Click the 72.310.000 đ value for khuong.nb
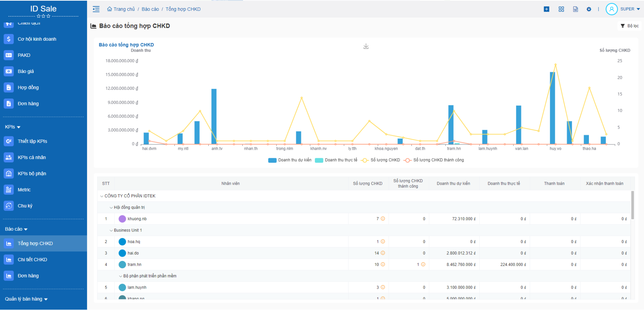The height and width of the screenshot is (310, 644). [x=464, y=219]
